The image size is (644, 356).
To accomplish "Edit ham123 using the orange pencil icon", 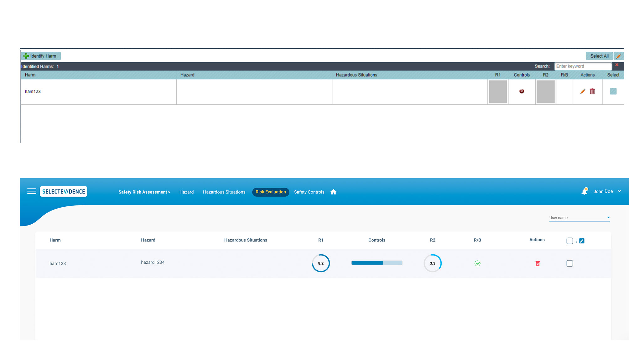I will (583, 91).
